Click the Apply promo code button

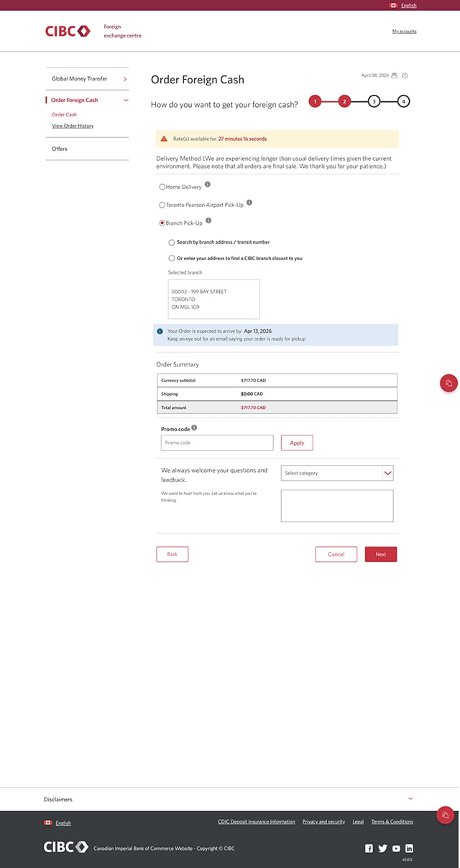pyautogui.click(x=297, y=443)
